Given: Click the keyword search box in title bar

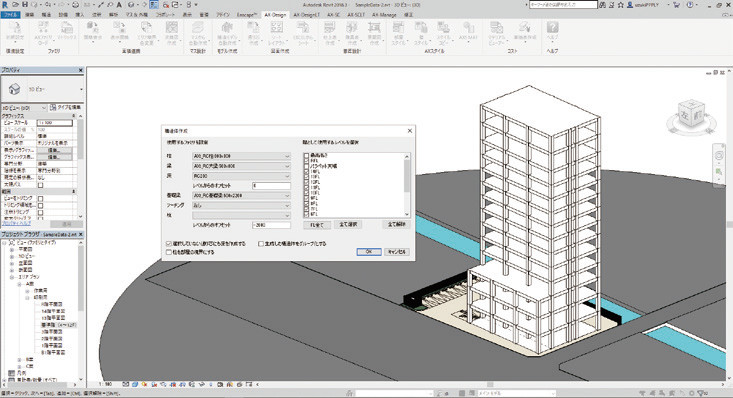Looking at the screenshot, I should [x=563, y=5].
